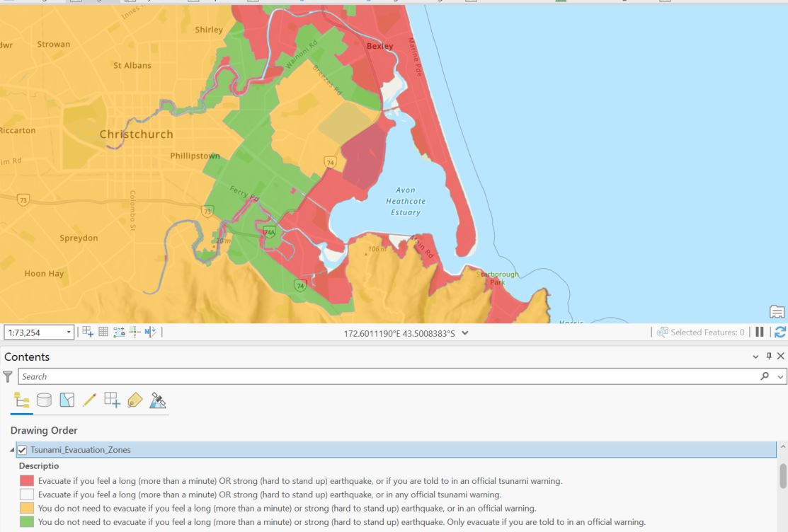
Task: Switch to List By Labeling tag view
Action: (x=135, y=400)
